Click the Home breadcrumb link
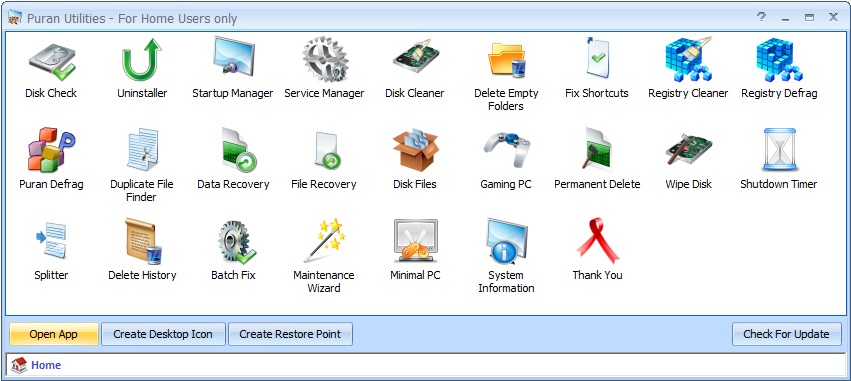The height and width of the screenshot is (381, 851). [x=46, y=365]
